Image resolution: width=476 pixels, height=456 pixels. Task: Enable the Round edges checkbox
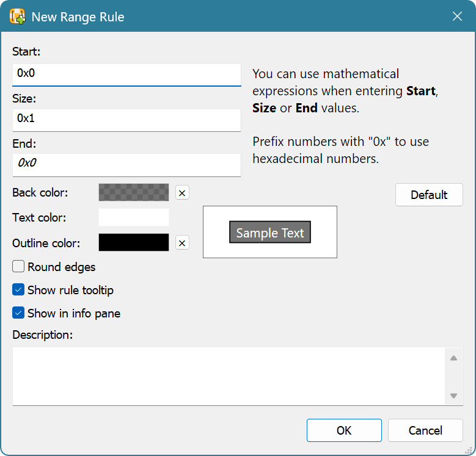pyautogui.click(x=18, y=267)
